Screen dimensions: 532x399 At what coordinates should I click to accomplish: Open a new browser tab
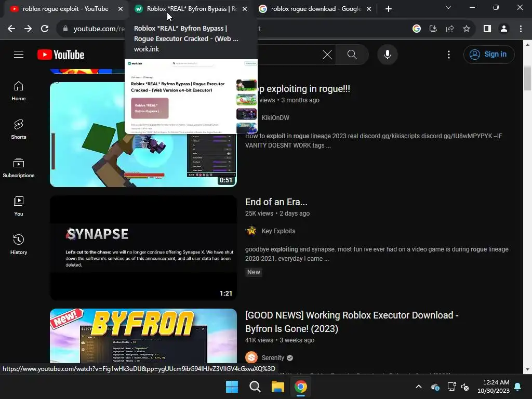[389, 9]
